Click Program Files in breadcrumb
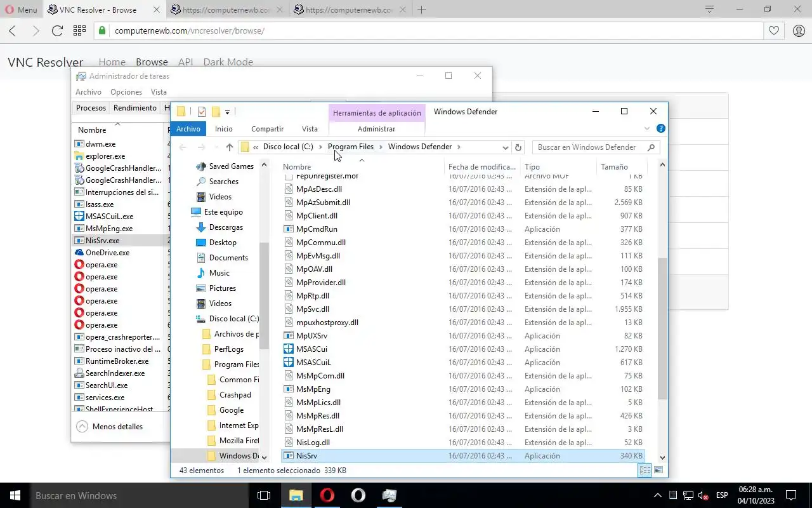Screen dimensions: 812x508 tap(351, 147)
